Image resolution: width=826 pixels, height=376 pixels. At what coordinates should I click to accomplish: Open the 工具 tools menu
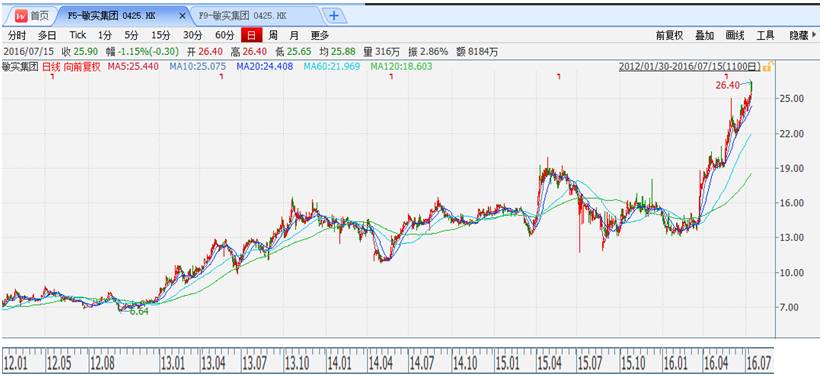tap(765, 35)
